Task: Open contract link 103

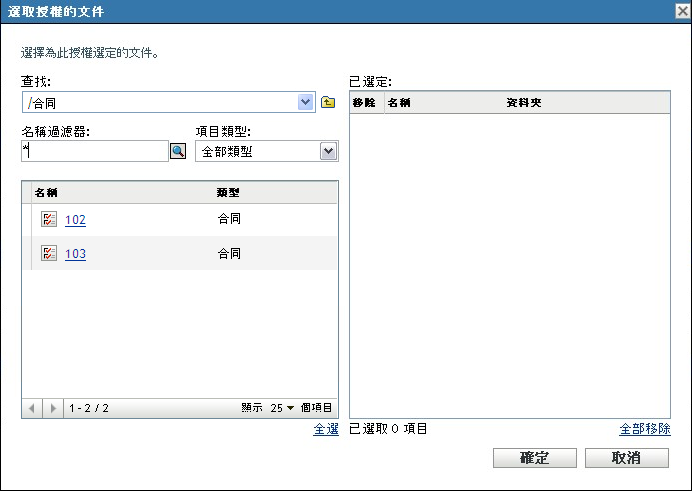Action: pyautogui.click(x=75, y=254)
